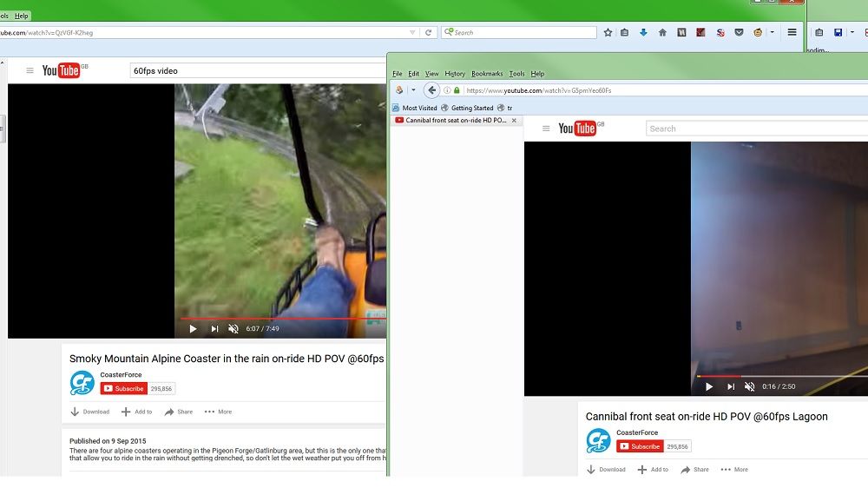Seek on the Cannibal video's progress bar
Viewport: 868px width, 488px height.
point(782,376)
